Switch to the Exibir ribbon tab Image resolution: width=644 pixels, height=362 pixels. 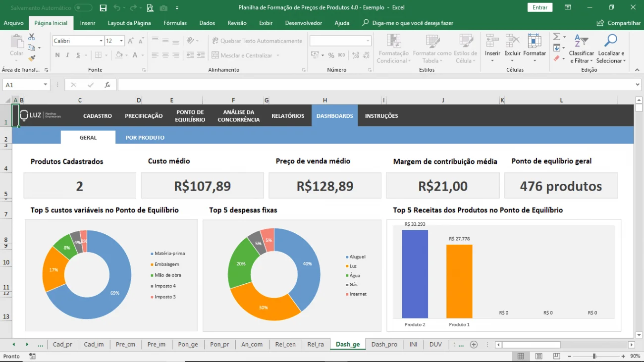pyautogui.click(x=266, y=23)
